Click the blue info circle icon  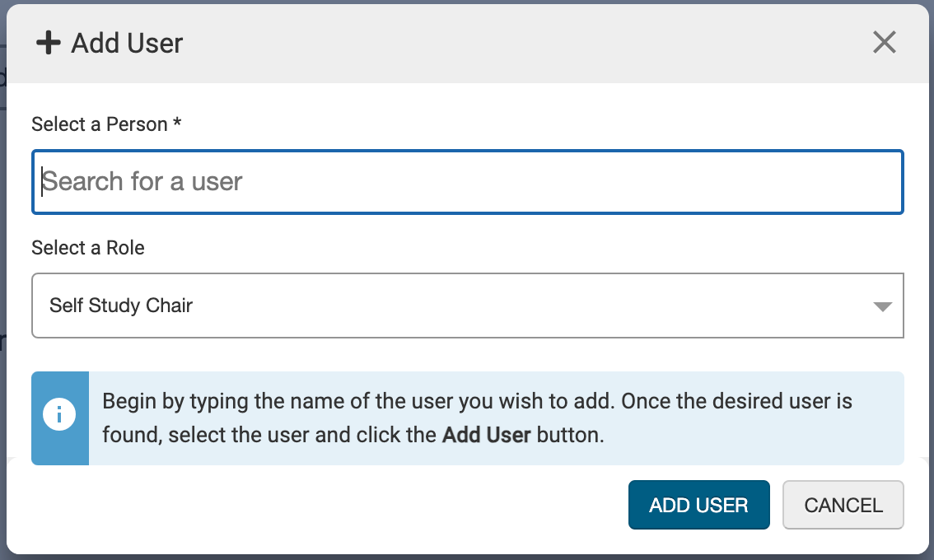(60, 415)
